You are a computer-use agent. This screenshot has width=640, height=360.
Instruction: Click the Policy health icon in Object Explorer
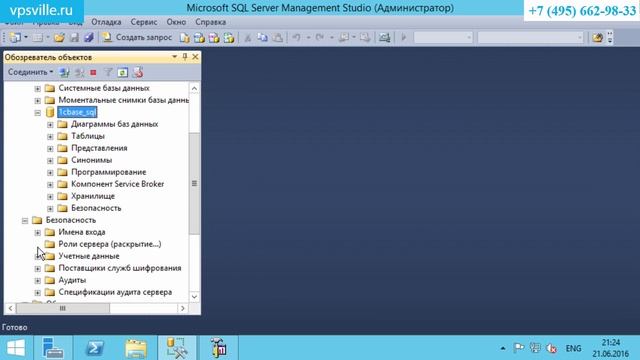[138, 73]
